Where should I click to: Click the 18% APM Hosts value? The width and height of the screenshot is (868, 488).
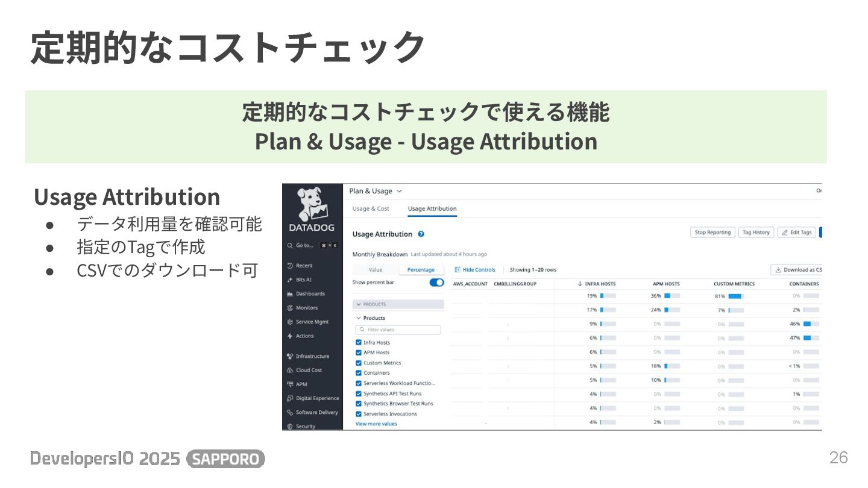pos(656,366)
